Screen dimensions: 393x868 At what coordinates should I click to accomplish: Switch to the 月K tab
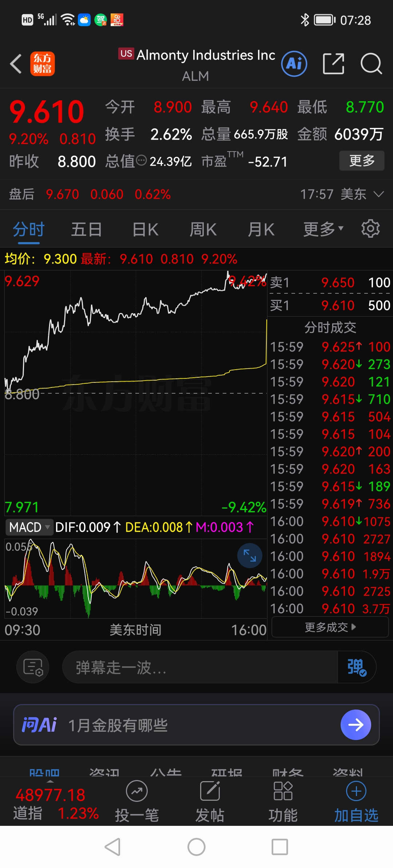[x=261, y=230]
